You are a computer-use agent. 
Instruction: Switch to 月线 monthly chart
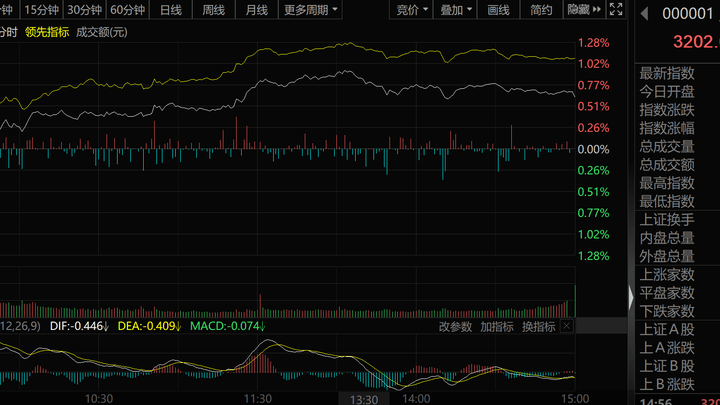coord(257,10)
